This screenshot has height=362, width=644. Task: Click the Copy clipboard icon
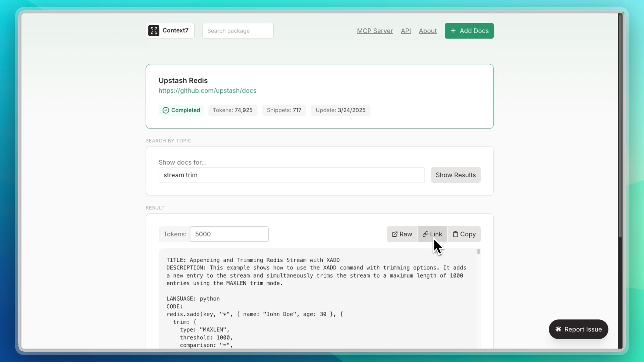click(x=455, y=234)
